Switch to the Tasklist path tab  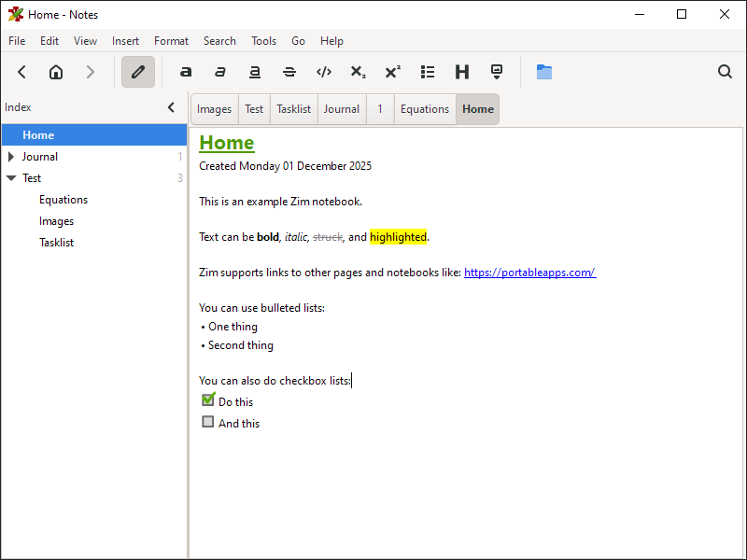pos(293,109)
